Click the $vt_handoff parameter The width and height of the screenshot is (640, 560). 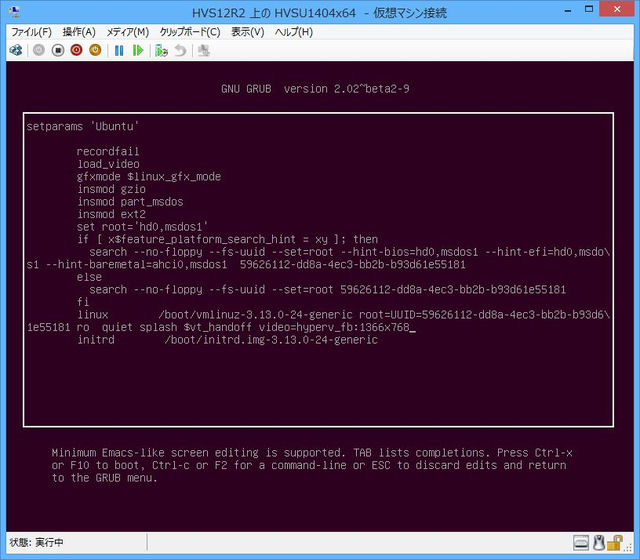(218, 327)
